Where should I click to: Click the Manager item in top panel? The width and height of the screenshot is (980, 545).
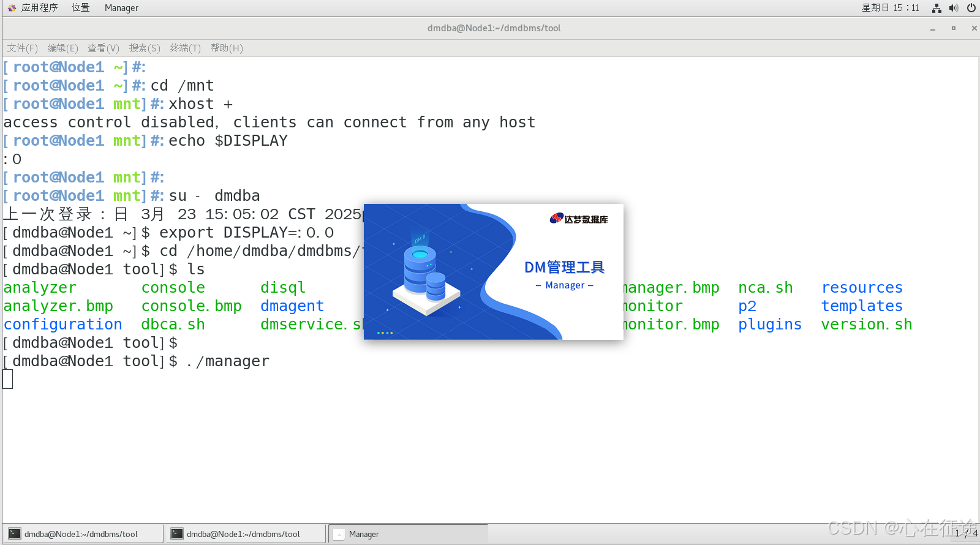121,8
